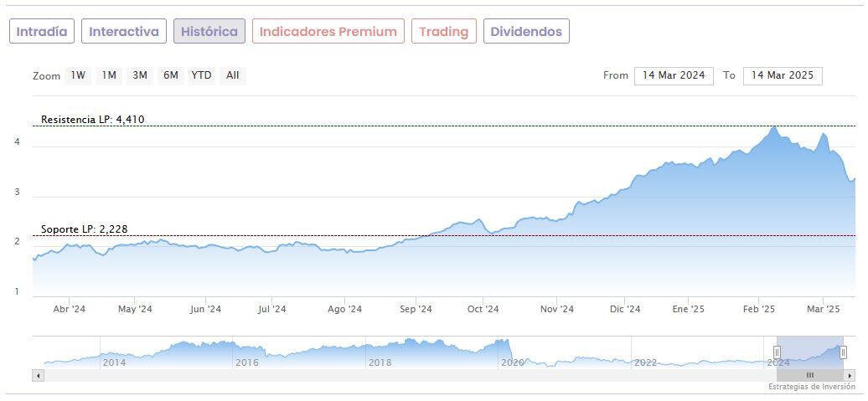This screenshot has width=868, height=401.
Task: Click the navigator right range handle
Action: 843,352
